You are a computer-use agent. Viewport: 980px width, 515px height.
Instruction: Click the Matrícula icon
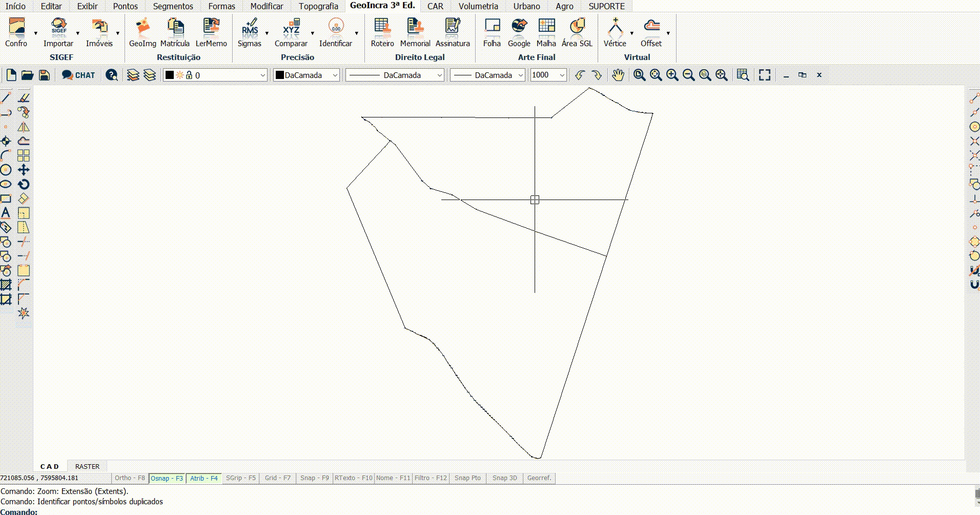pos(175,33)
